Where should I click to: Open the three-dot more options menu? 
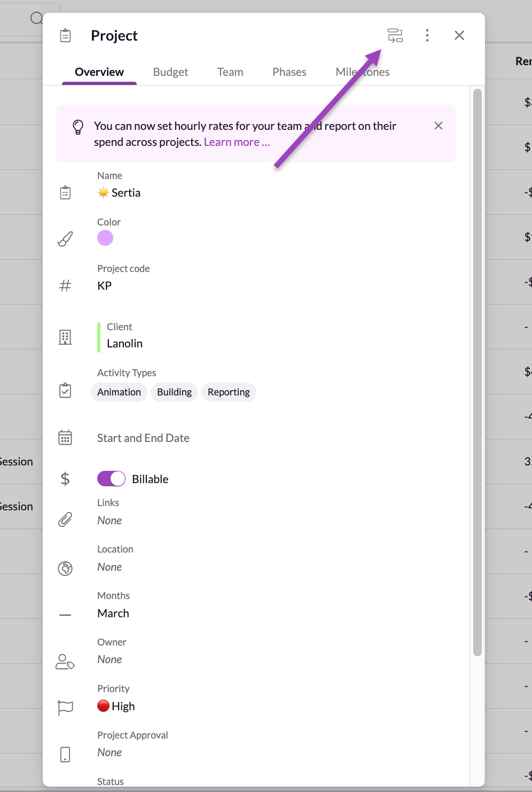point(427,36)
